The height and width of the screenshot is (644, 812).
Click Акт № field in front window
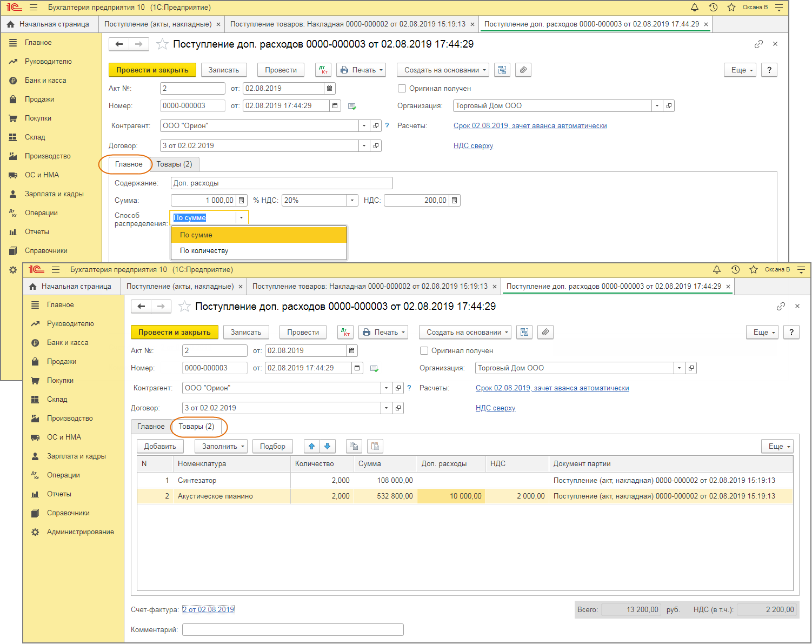[215, 351]
